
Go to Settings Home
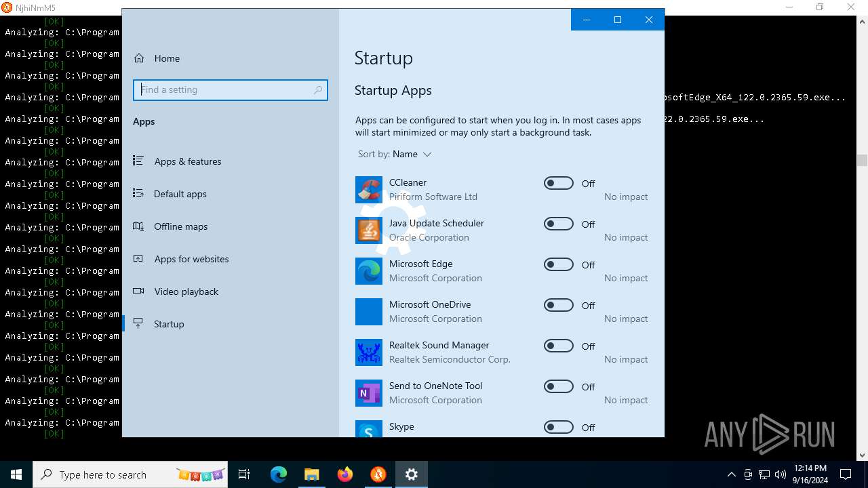[231, 58]
